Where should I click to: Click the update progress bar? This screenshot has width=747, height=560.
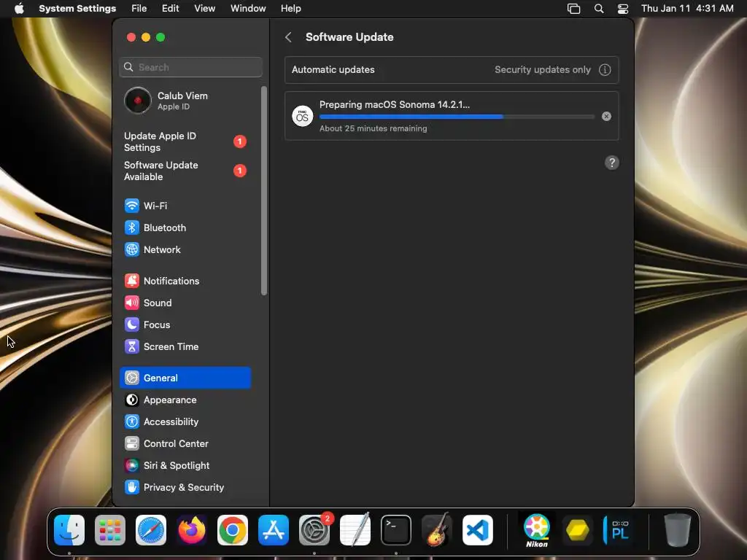tap(457, 117)
